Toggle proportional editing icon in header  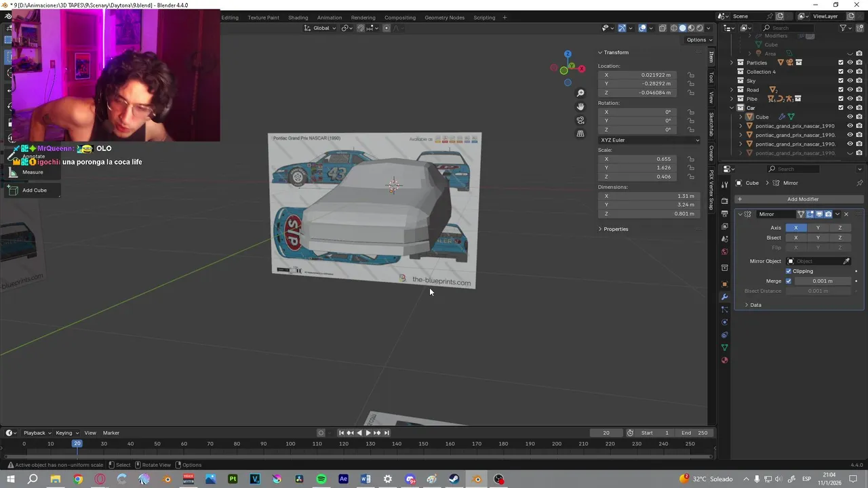(x=387, y=28)
